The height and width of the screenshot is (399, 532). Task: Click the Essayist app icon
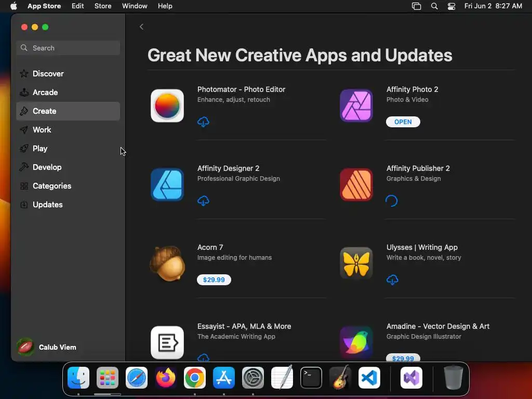pos(167,343)
